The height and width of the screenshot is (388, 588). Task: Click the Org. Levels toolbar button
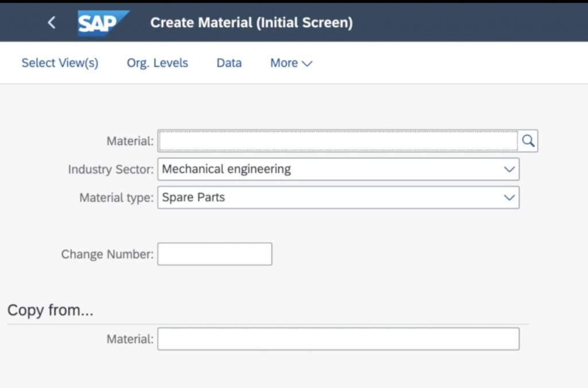(157, 63)
